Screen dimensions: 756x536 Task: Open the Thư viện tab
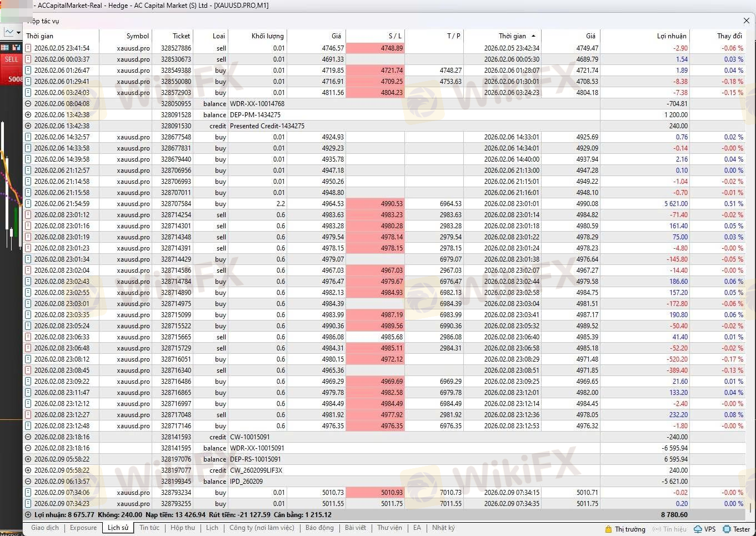click(x=389, y=528)
